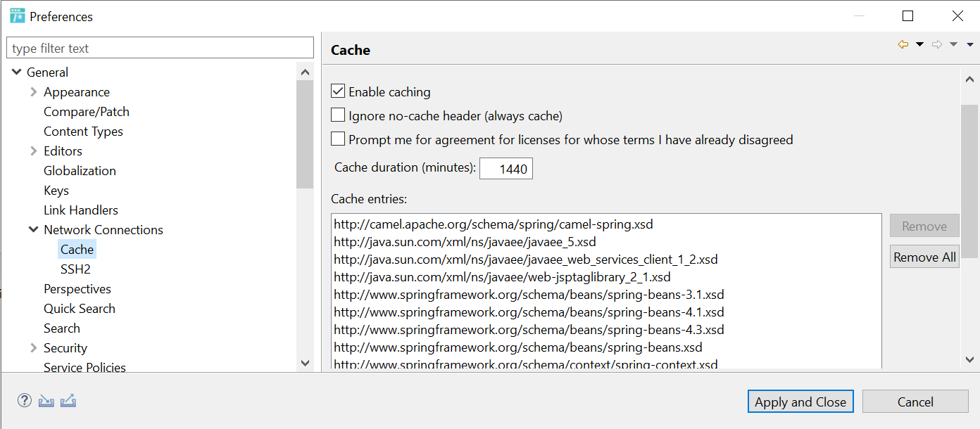Select the General label in the tree
This screenshot has height=429, width=980.
pos(47,72)
